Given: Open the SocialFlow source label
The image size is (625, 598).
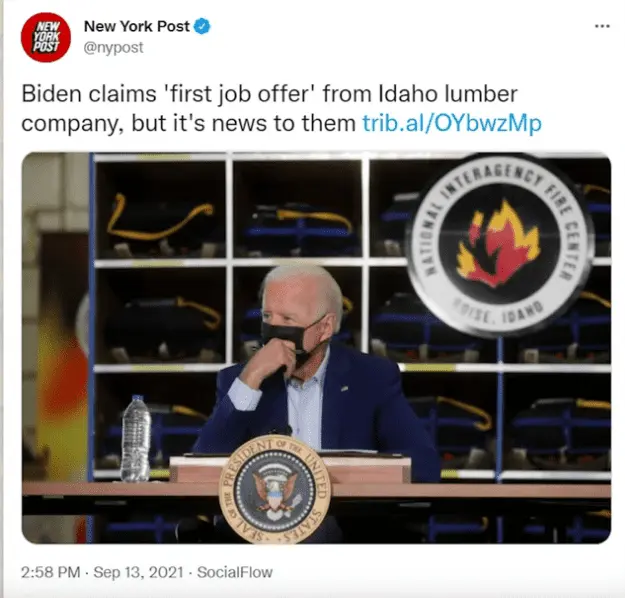Looking at the screenshot, I should coord(235,572).
